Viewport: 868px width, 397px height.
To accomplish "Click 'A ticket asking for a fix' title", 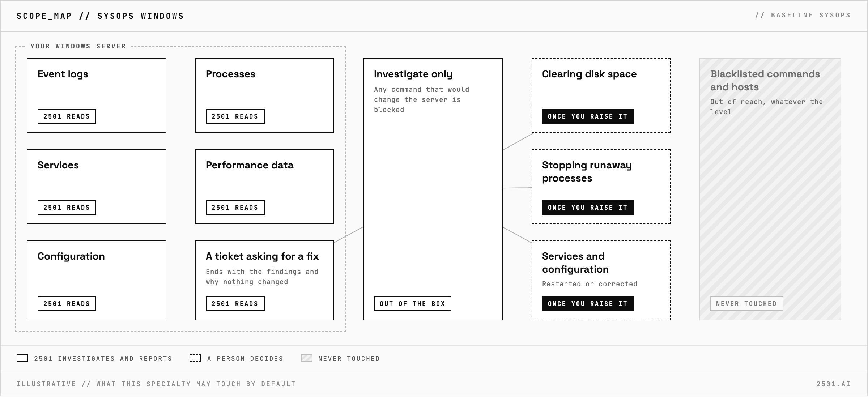I will pos(262,256).
